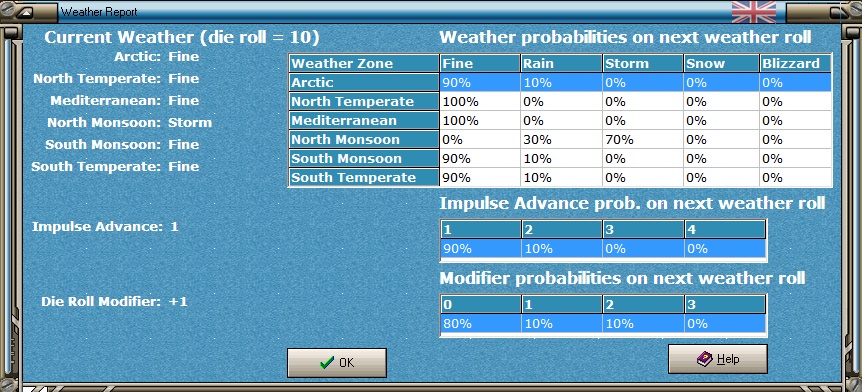This screenshot has height=392, width=862.
Task: Select Modifier 3 column 0% cell
Action: [725, 323]
